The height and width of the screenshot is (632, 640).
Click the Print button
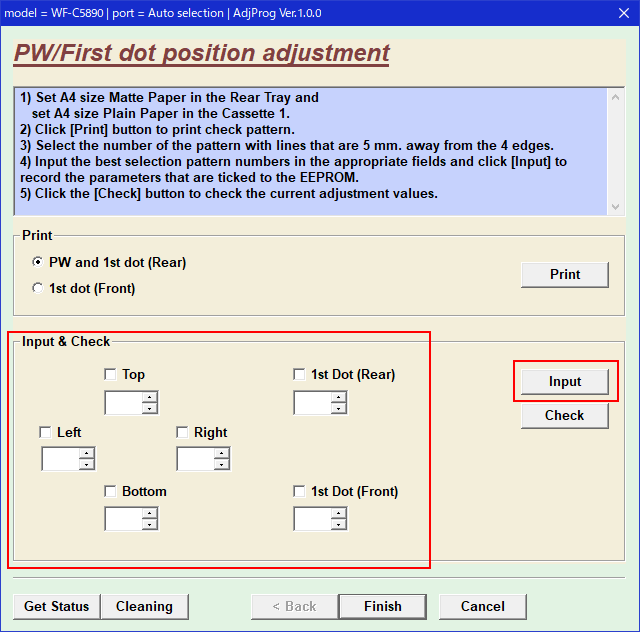(x=564, y=274)
